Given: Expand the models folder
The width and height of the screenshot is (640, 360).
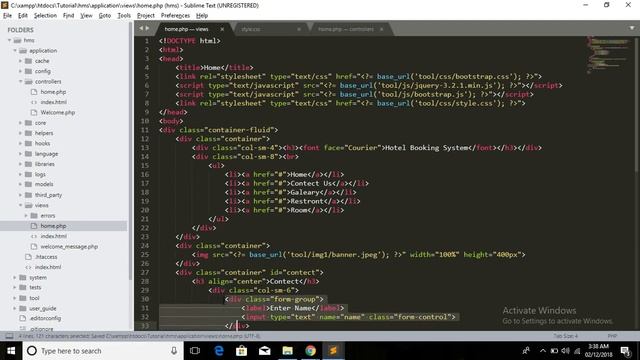Looking at the screenshot, I should click(20, 184).
